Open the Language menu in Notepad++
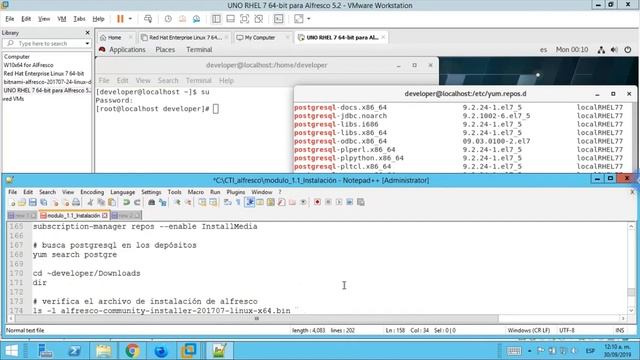 [122, 192]
